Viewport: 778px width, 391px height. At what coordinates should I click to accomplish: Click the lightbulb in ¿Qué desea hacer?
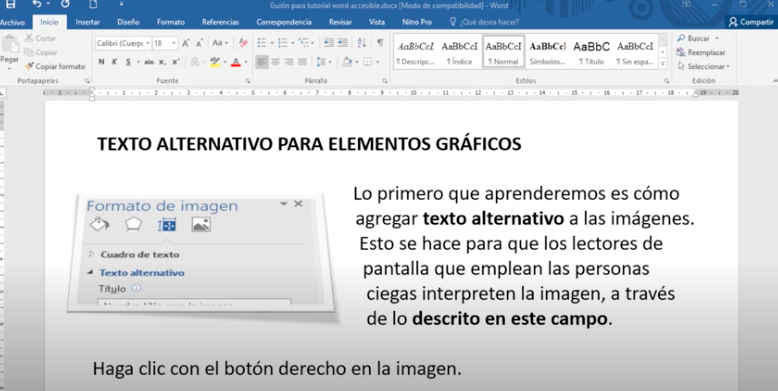[x=453, y=22]
